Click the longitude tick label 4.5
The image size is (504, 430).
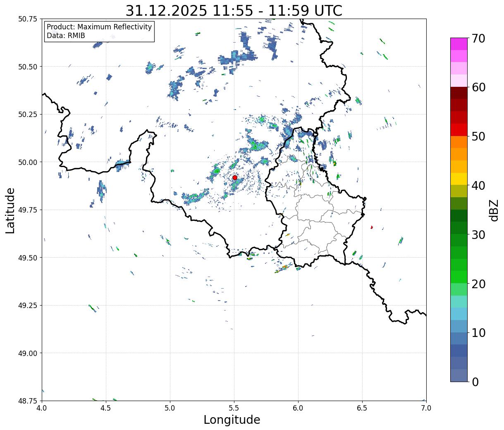[106, 408]
